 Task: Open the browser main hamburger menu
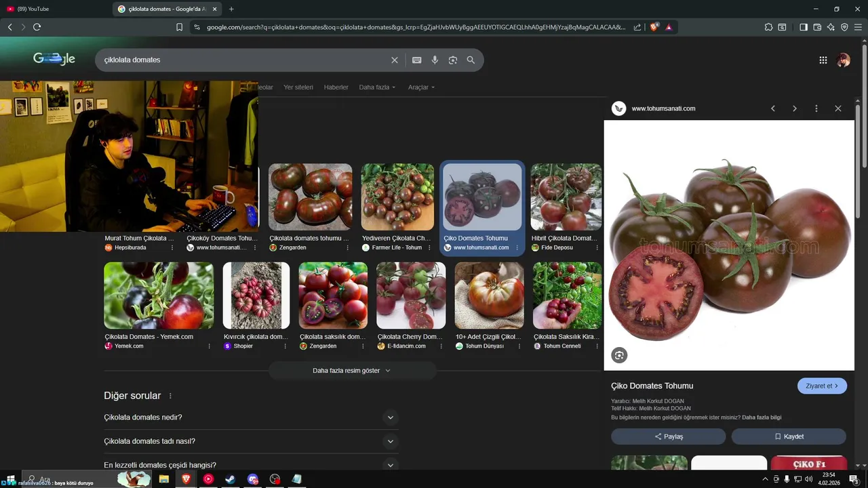[858, 27]
